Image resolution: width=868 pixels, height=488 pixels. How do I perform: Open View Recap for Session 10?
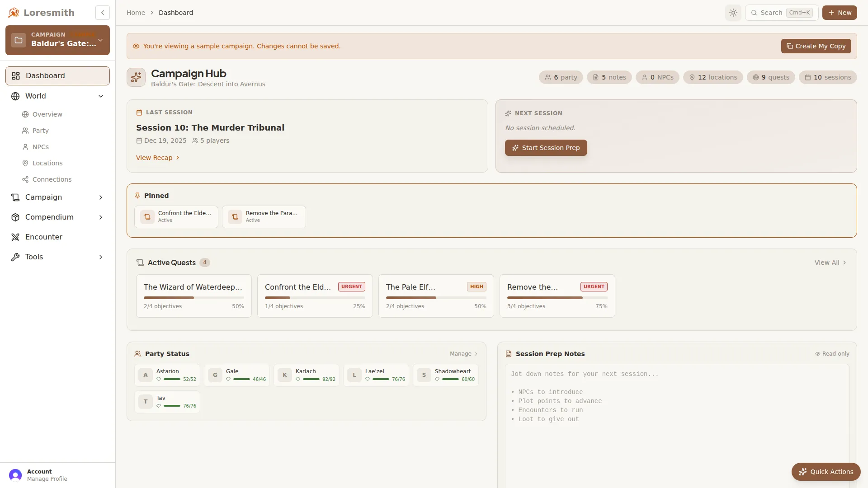[157, 157]
